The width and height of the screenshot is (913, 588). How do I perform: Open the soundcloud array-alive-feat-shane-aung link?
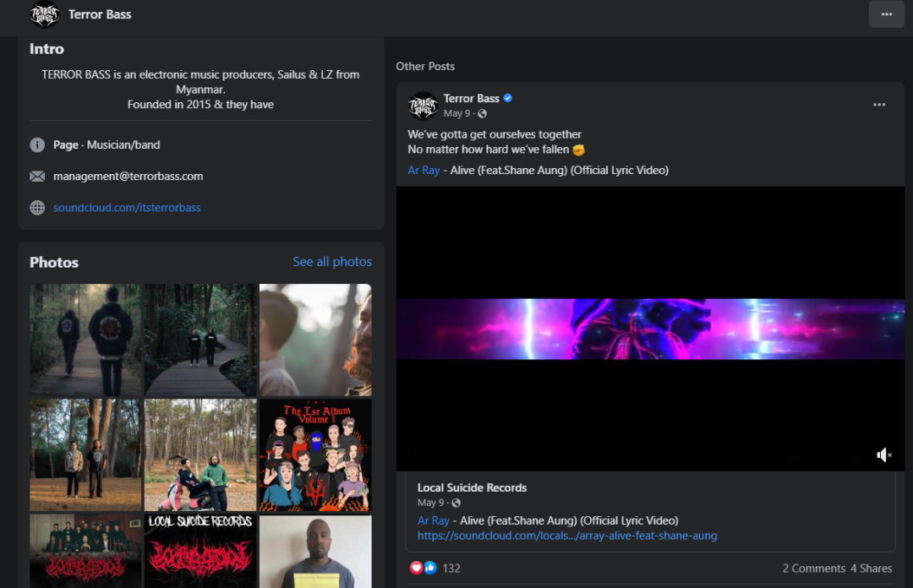click(567, 536)
